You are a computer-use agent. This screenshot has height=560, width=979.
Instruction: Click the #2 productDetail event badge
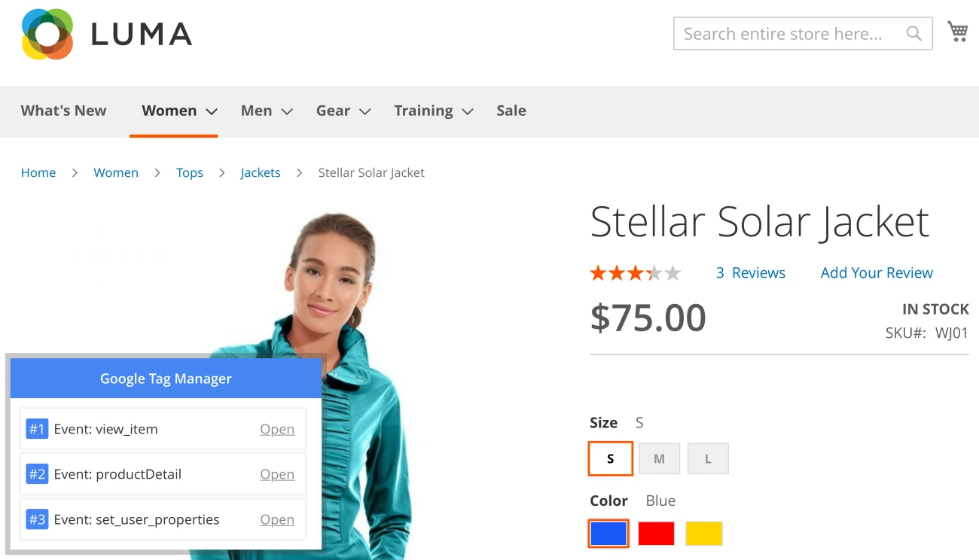click(37, 474)
